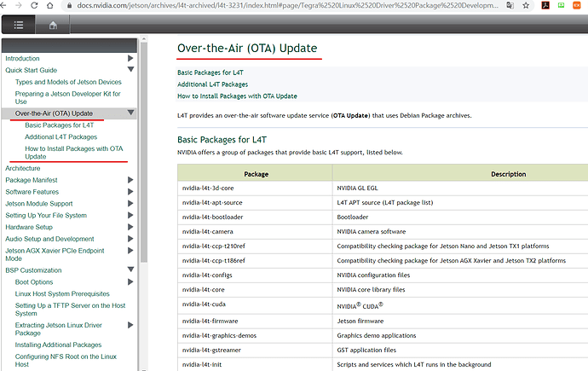The image size is (588, 371).
Task: Follow content link Additional L4T Packages
Action: tap(213, 84)
